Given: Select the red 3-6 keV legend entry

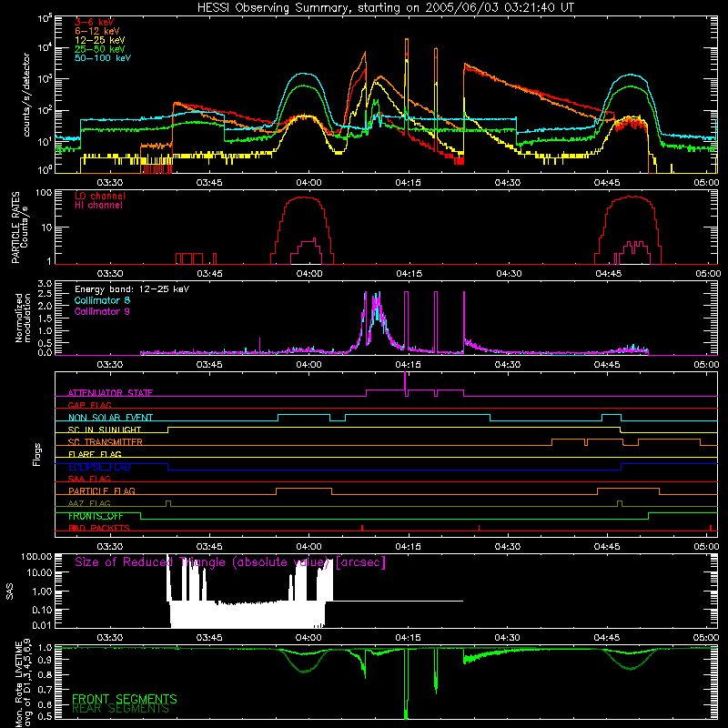Looking at the screenshot, I should point(94,22).
